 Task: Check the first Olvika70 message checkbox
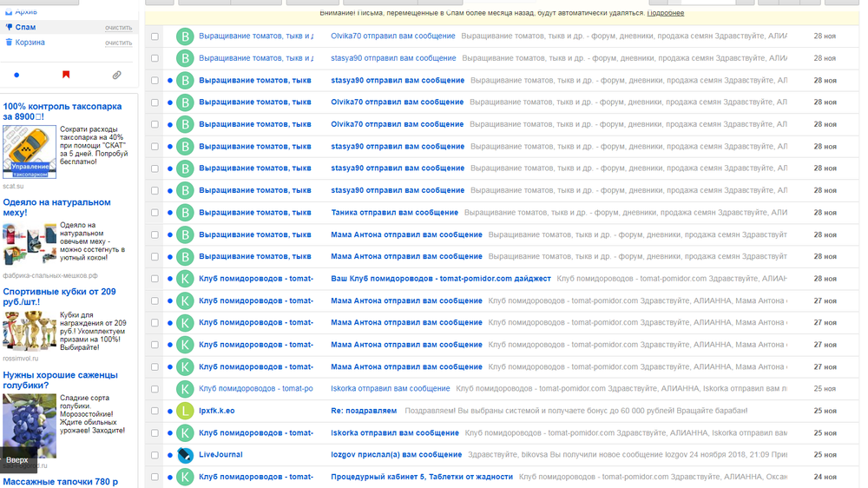click(x=155, y=36)
